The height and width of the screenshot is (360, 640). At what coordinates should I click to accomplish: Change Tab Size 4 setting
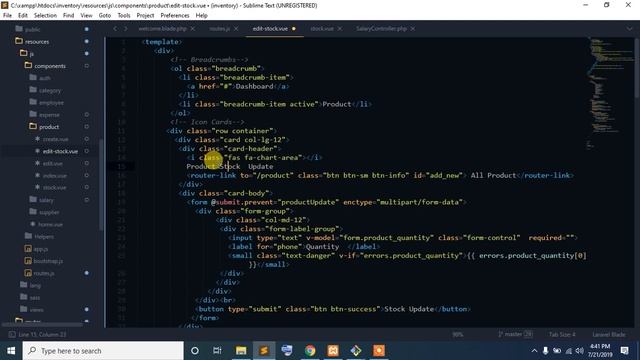point(562,334)
